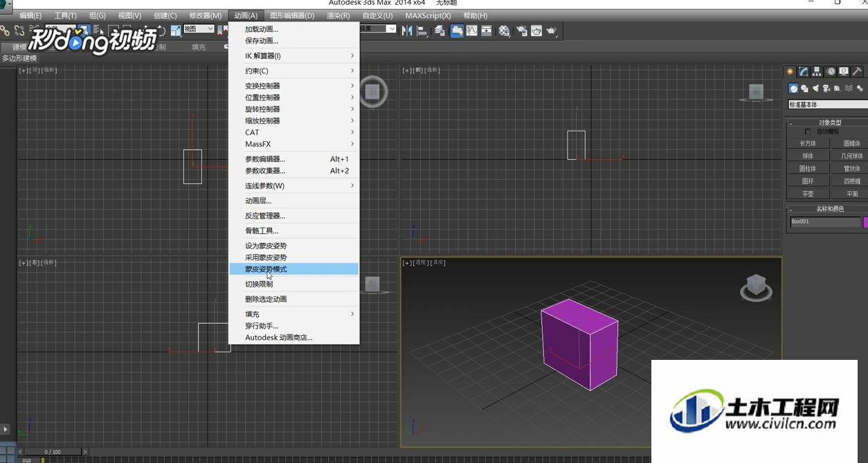Open the 修改器(M) menu
Image resolution: width=868 pixels, height=463 pixels.
pos(206,15)
